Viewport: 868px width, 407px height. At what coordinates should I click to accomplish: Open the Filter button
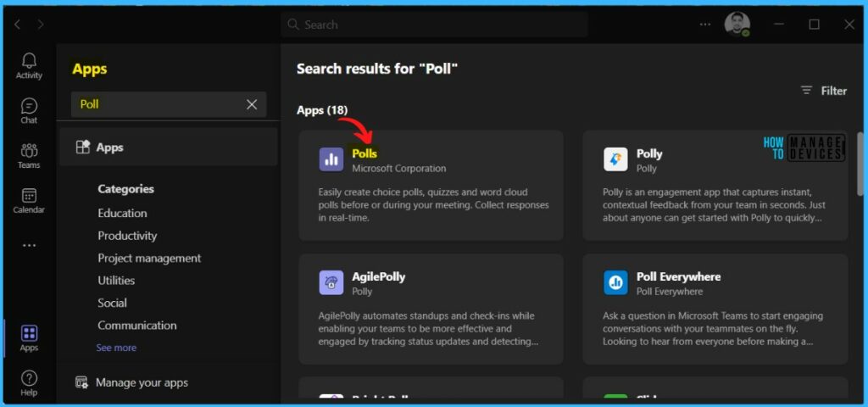pos(824,90)
